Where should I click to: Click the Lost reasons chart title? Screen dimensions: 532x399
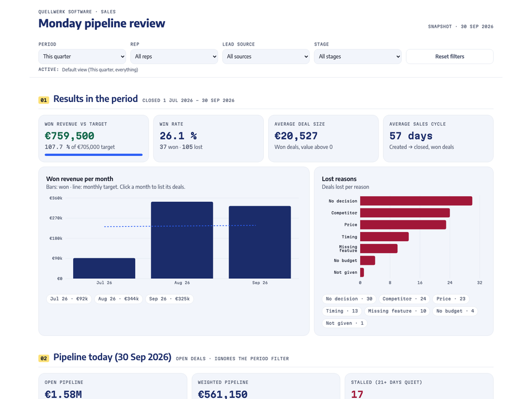(339, 179)
